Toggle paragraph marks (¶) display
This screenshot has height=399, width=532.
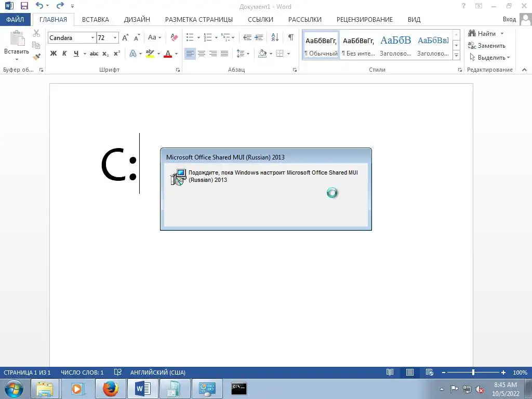tap(291, 37)
